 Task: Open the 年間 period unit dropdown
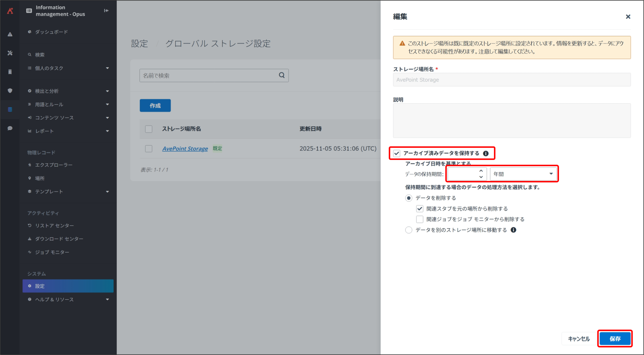[x=523, y=174]
